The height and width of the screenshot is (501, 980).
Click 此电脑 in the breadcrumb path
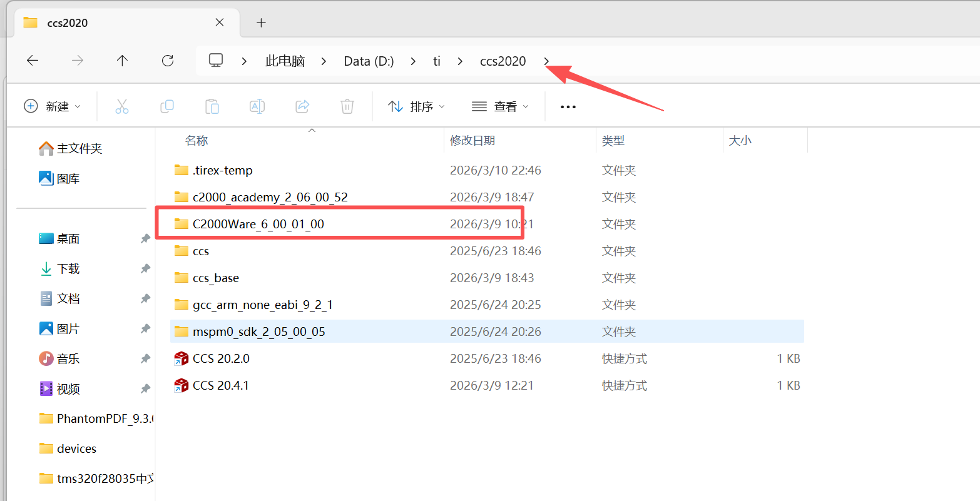[285, 61]
